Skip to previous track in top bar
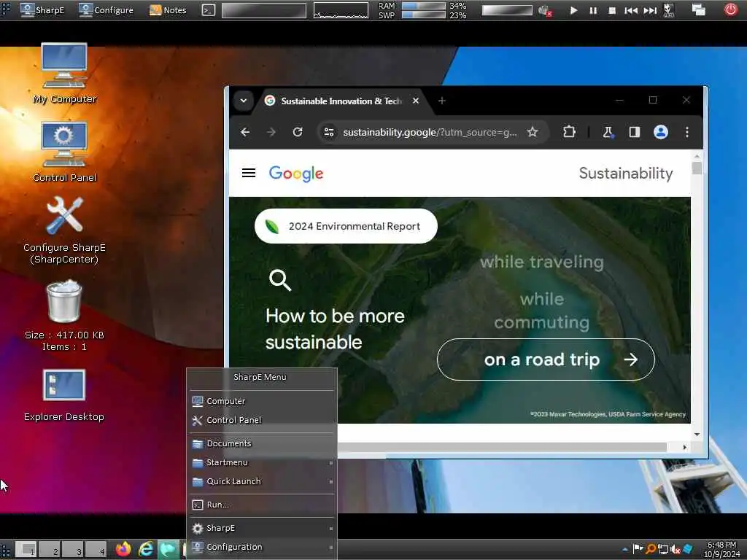 point(631,10)
